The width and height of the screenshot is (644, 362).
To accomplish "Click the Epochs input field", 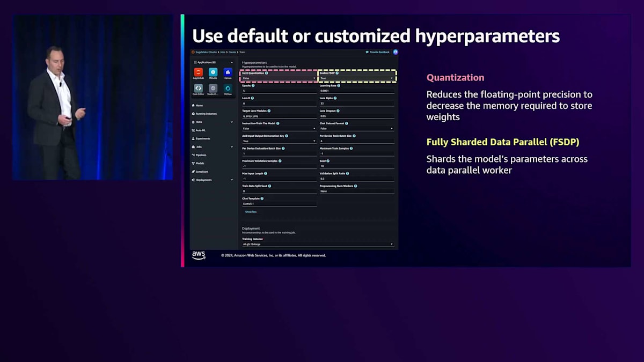I will tap(279, 91).
